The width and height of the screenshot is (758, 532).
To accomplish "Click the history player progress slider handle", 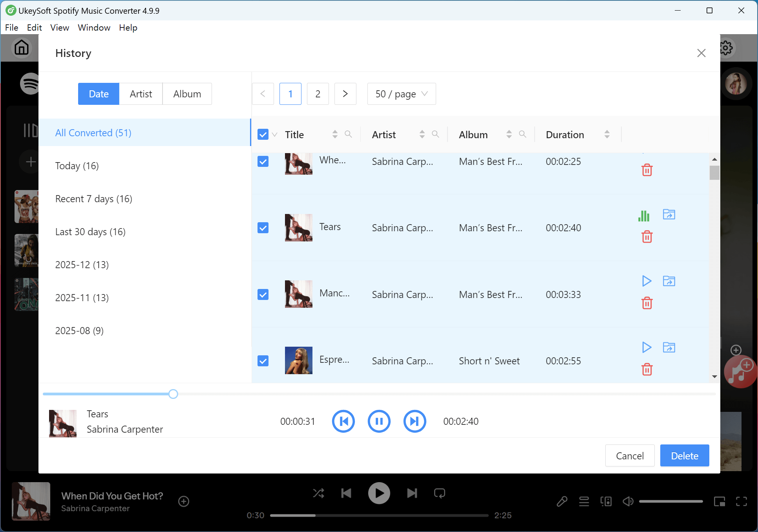I will 173,394.
